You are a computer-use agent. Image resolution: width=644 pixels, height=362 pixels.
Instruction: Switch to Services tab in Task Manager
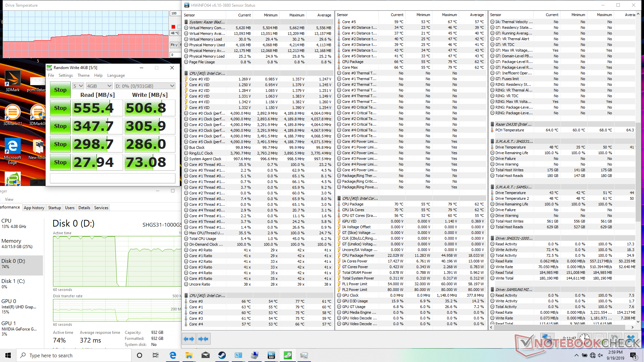pos(101,208)
